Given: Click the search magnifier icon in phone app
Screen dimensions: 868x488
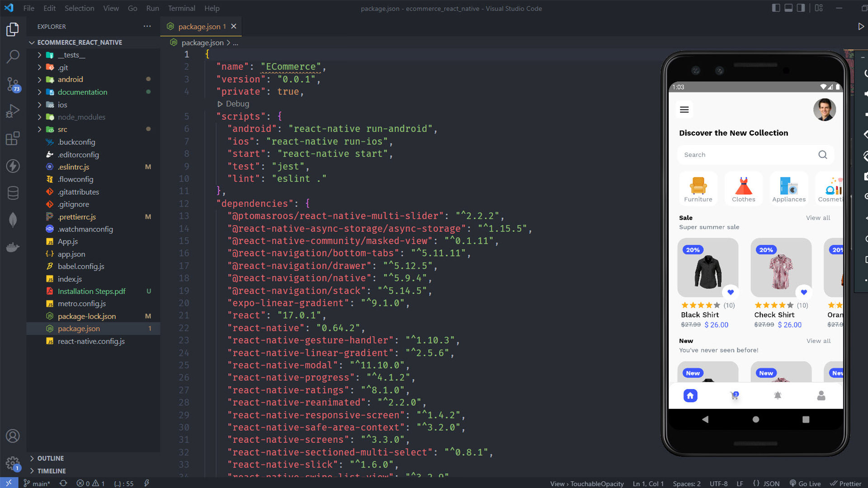Looking at the screenshot, I should pos(822,155).
